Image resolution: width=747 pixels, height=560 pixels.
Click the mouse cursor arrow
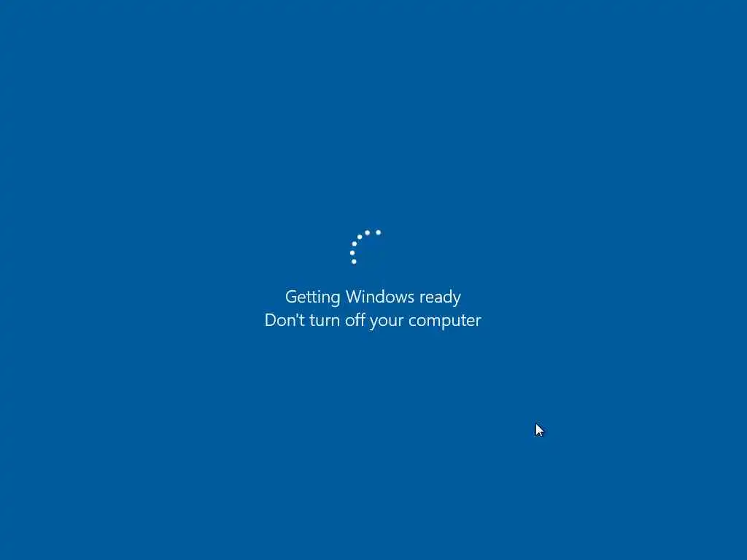[x=539, y=430]
